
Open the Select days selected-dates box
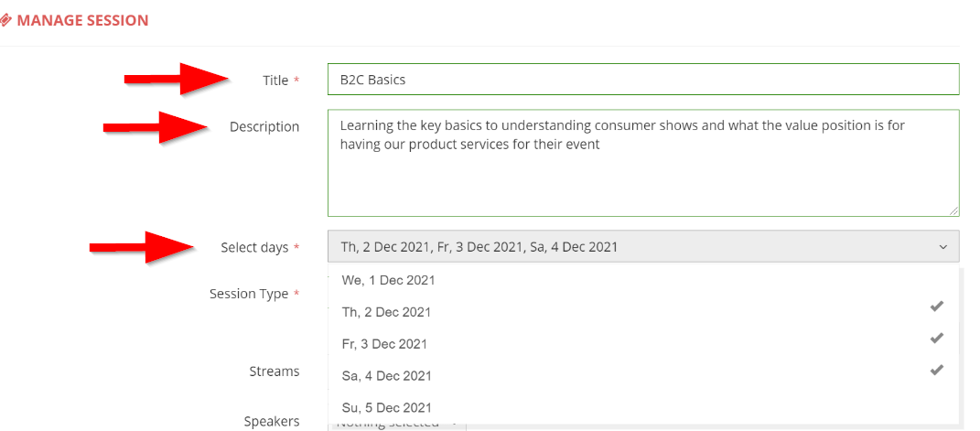point(643,247)
